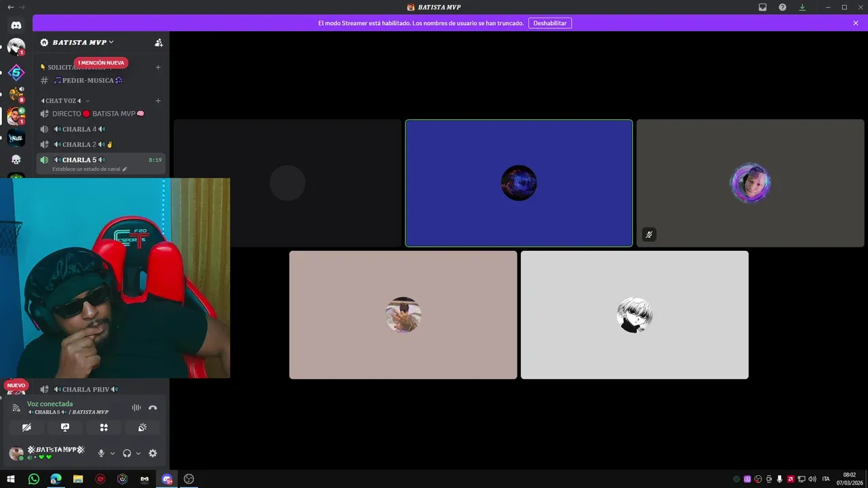Open the PEDIR-MUSICA text channel
The height and width of the screenshot is (488, 868).
[101, 80]
